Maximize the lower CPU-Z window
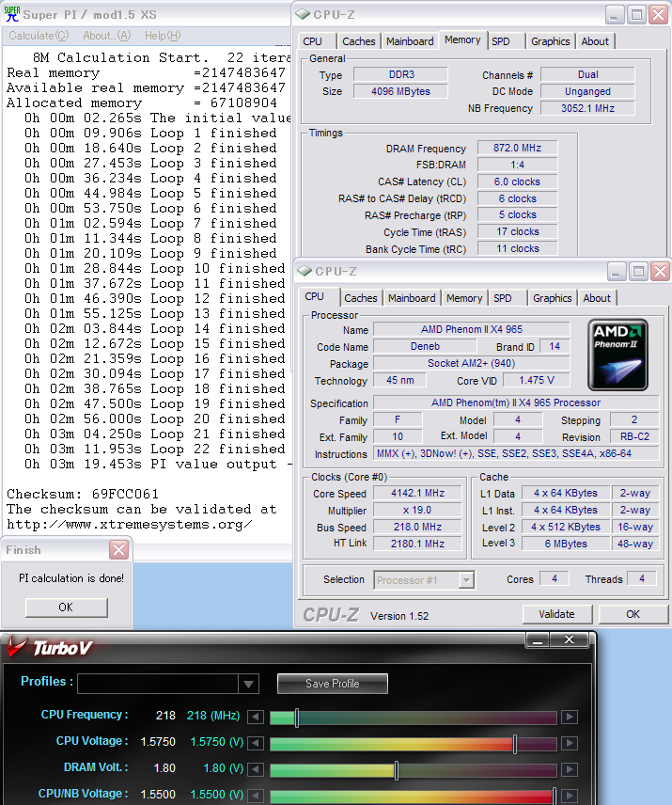The image size is (672, 805). click(638, 271)
